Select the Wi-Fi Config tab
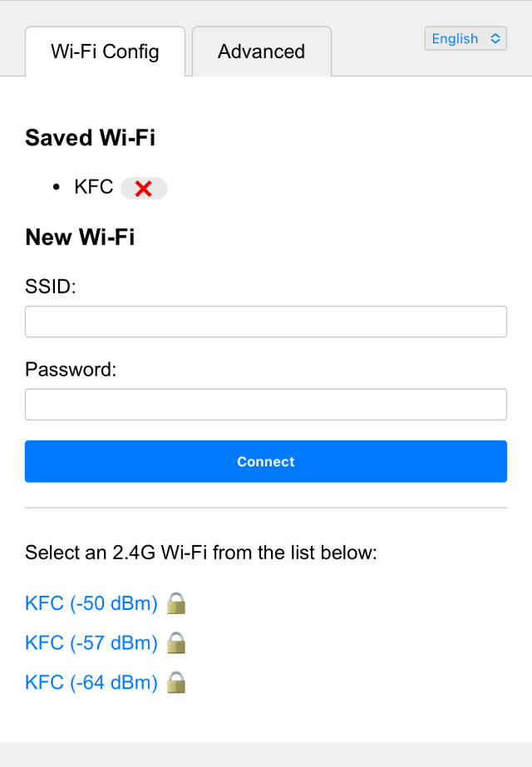Viewport: 532px width, 767px height. pyautogui.click(x=105, y=52)
